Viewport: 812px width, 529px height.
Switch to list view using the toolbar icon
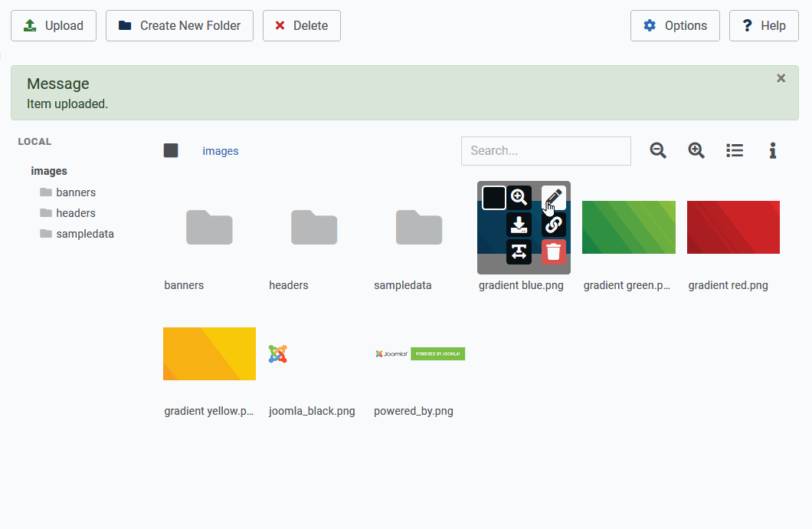pyautogui.click(x=735, y=151)
